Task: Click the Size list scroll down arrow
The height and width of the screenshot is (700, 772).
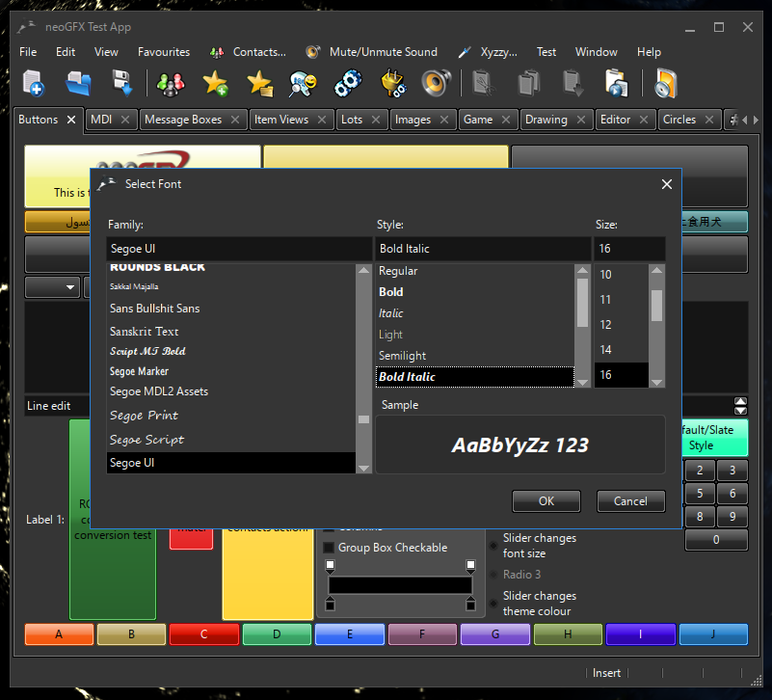Action: [x=656, y=382]
